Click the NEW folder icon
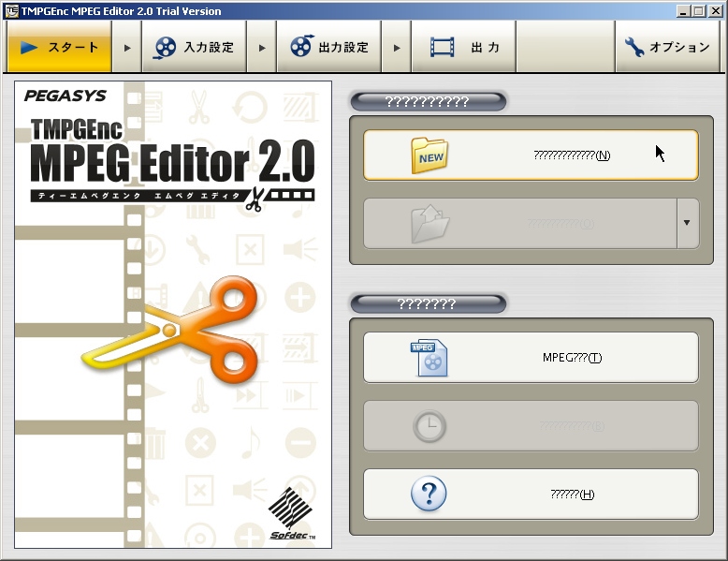 (430, 155)
